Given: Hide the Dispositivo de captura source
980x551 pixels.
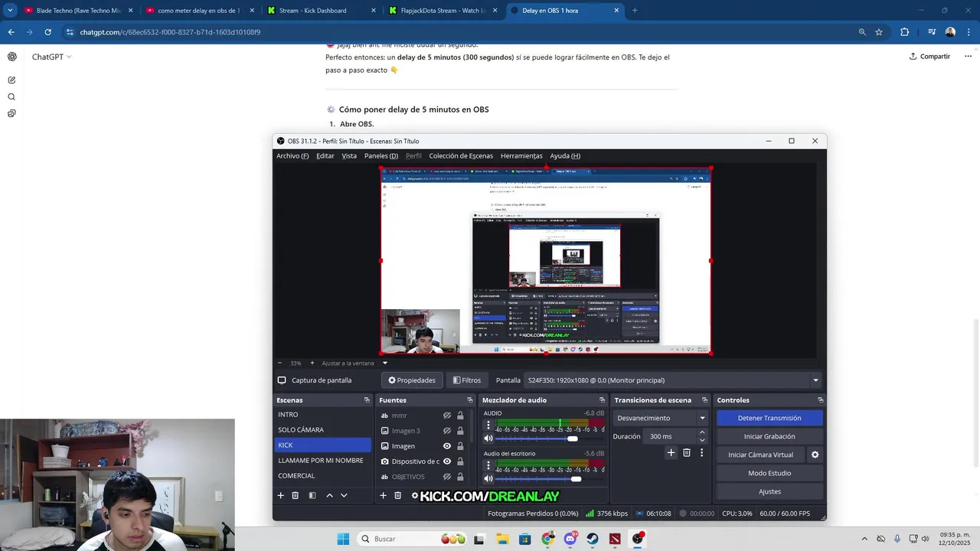Looking at the screenshot, I should coord(447,461).
